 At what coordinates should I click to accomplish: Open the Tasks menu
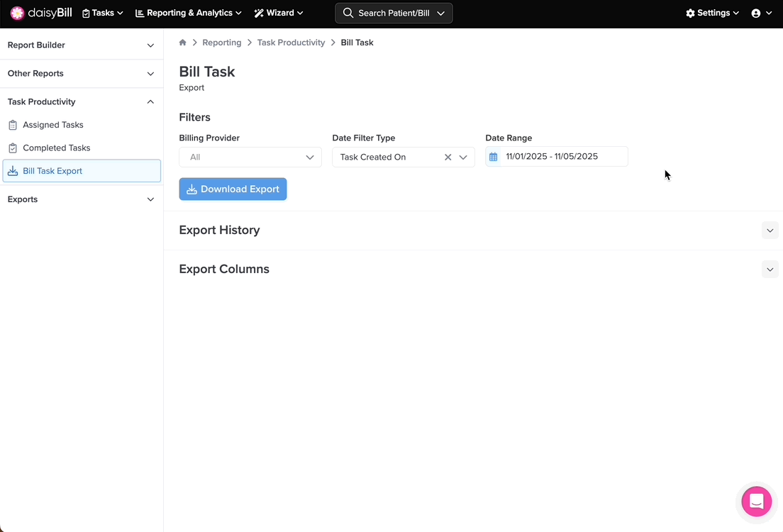tap(103, 13)
